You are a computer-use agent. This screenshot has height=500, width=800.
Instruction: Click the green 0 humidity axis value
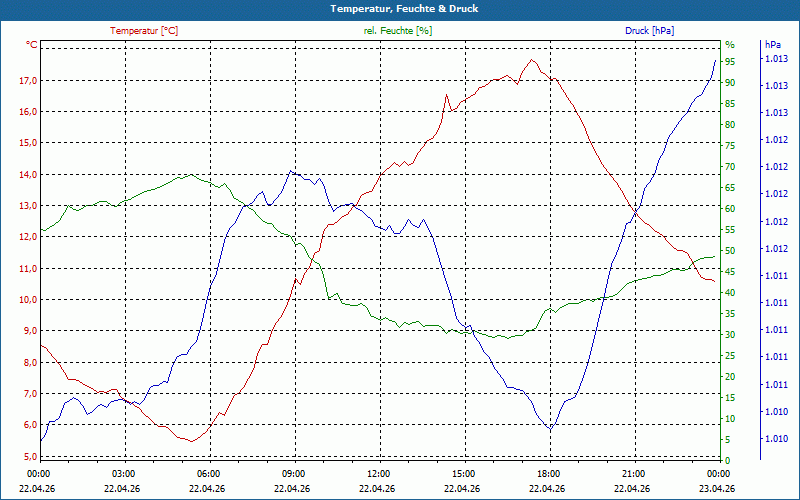pyautogui.click(x=728, y=461)
